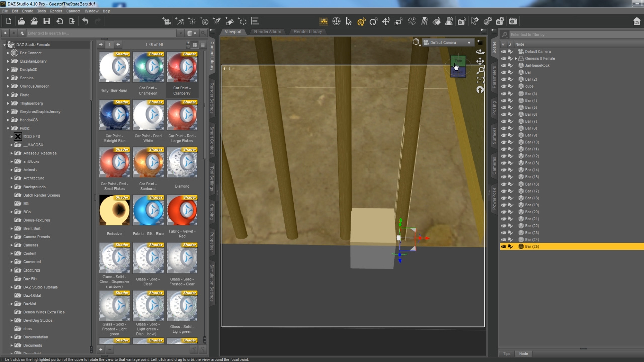Toggle visibility of Bar (20)
This screenshot has height=362, width=644.
click(x=503, y=212)
